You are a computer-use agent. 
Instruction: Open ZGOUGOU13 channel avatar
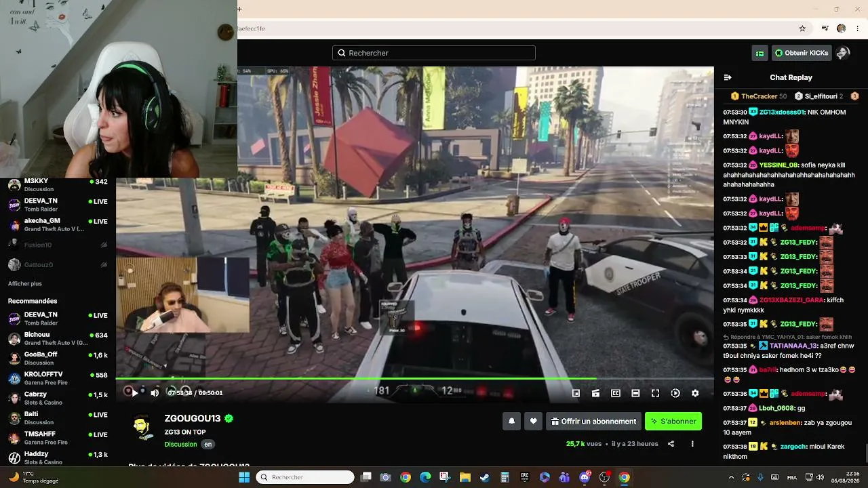pyautogui.click(x=142, y=427)
